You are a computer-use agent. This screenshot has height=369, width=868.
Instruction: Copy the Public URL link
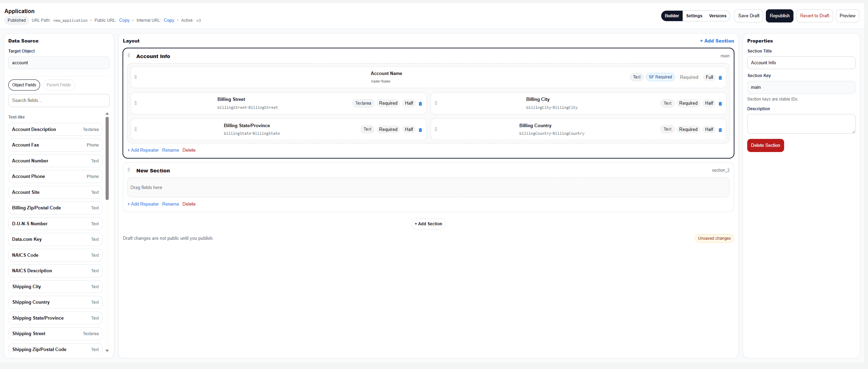point(124,20)
